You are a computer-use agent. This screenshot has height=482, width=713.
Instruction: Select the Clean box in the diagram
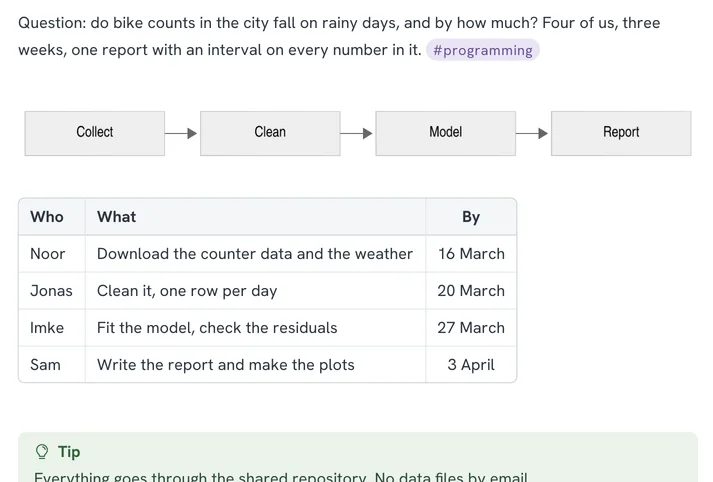point(270,133)
